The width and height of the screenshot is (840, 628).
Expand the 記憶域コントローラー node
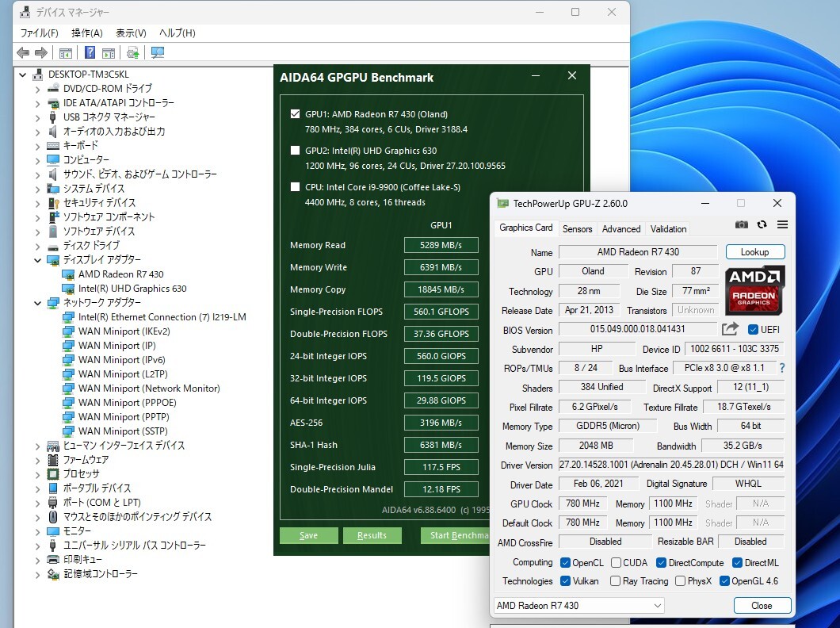click(37, 574)
